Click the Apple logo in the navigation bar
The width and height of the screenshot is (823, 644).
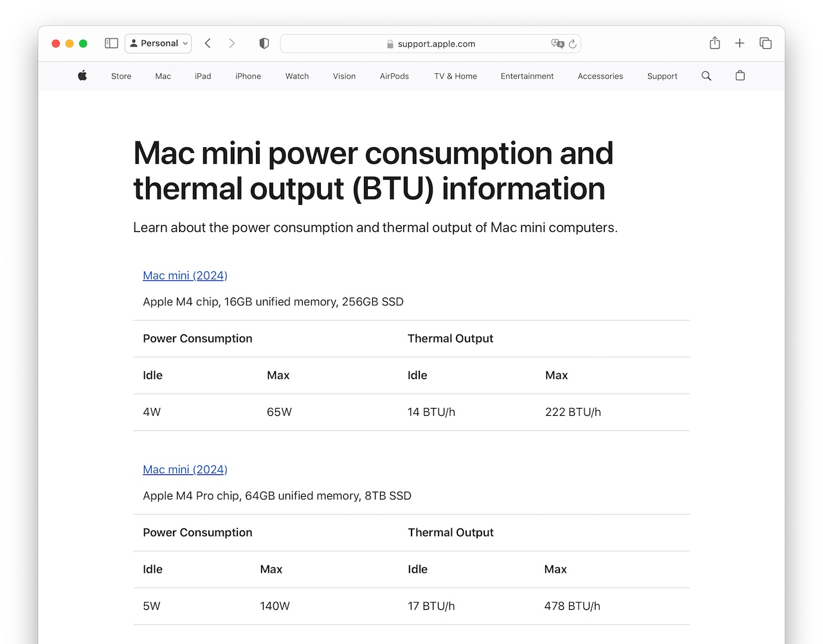(x=82, y=76)
